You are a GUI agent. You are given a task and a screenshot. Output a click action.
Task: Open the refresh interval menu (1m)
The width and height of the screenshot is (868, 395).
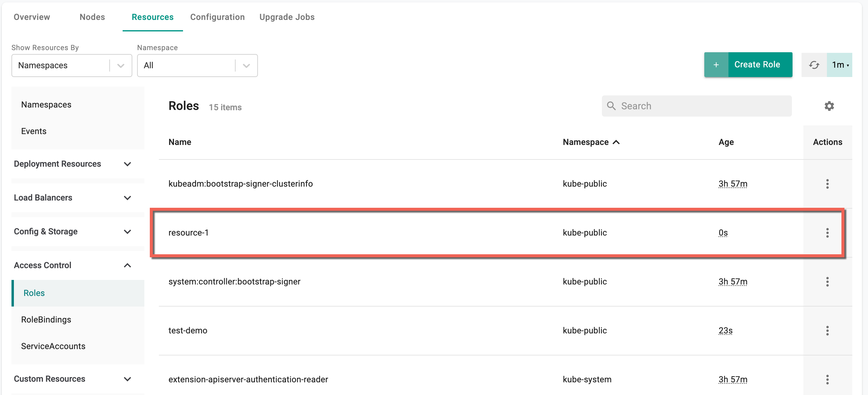tap(840, 65)
